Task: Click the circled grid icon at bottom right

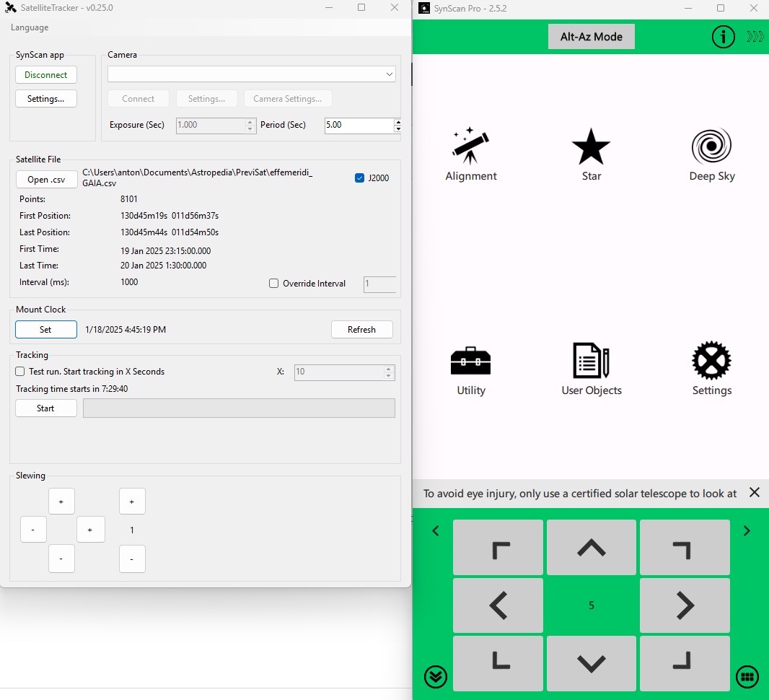Action: (x=747, y=677)
